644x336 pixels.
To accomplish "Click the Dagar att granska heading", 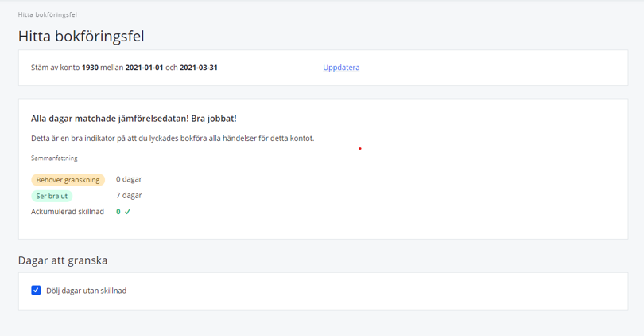I will pyautogui.click(x=63, y=260).
